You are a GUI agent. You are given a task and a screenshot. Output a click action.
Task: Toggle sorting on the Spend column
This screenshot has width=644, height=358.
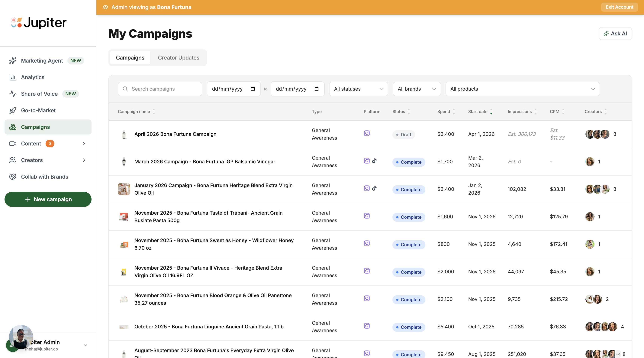(x=454, y=112)
